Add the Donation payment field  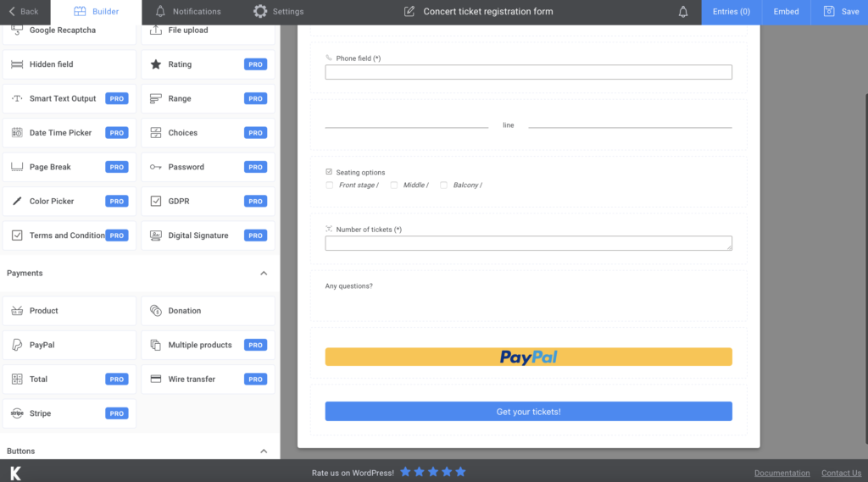pyautogui.click(x=209, y=311)
